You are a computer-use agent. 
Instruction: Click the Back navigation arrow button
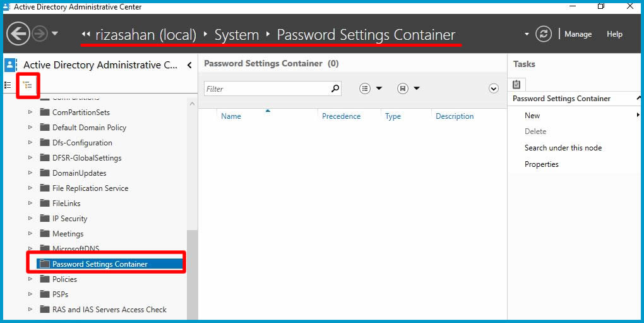click(x=18, y=34)
